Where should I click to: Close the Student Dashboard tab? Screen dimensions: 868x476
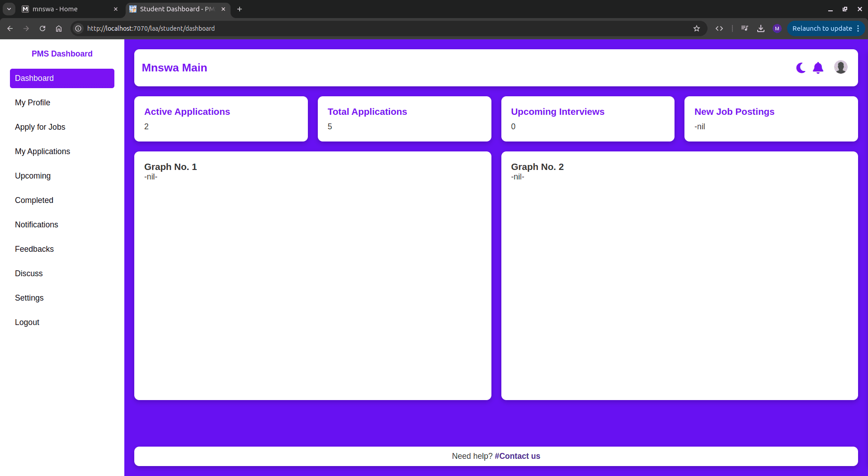click(x=223, y=9)
